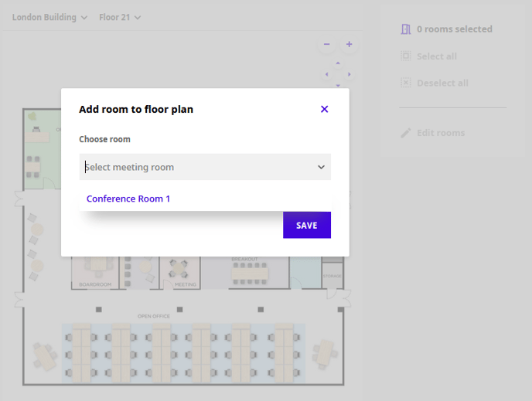Close the Add room dialog
The height and width of the screenshot is (401, 532).
(324, 109)
